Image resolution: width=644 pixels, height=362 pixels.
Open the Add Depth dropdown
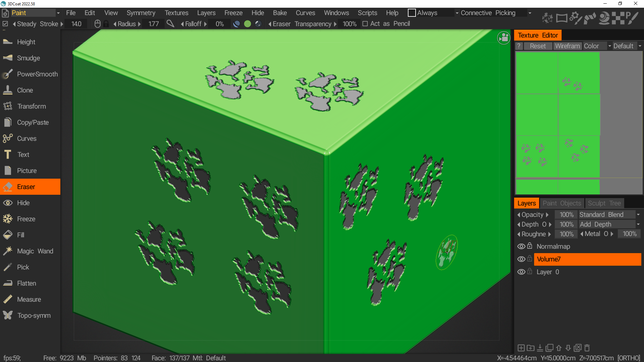(609, 224)
